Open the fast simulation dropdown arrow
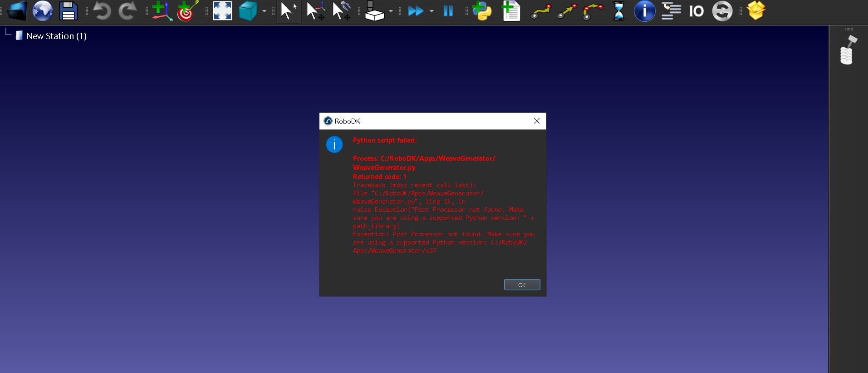The width and height of the screenshot is (868, 373). [432, 11]
